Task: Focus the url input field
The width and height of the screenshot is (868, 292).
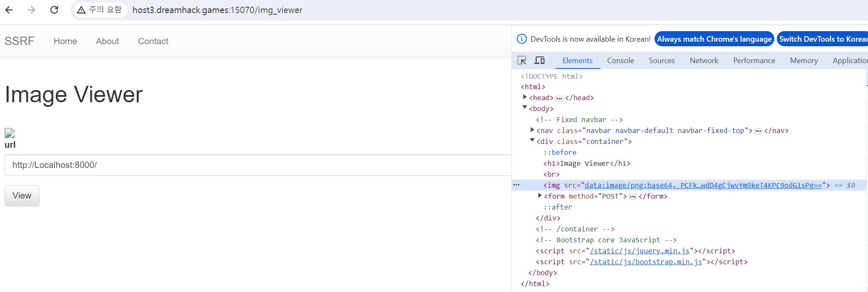Action: pos(258,165)
